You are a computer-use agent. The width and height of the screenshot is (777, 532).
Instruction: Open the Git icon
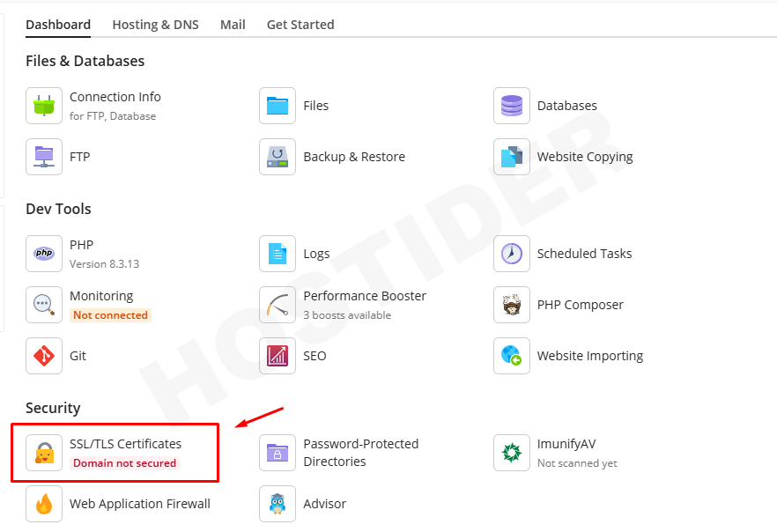click(44, 356)
